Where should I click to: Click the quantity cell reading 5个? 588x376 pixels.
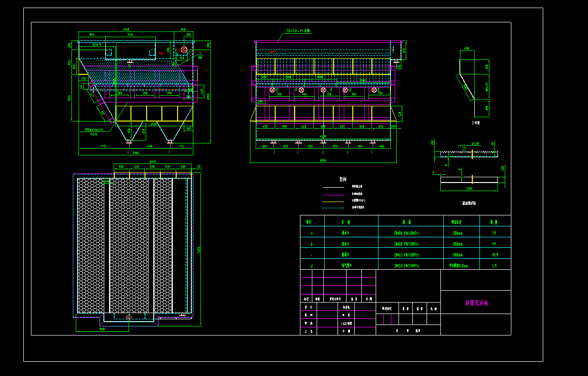[494, 266]
